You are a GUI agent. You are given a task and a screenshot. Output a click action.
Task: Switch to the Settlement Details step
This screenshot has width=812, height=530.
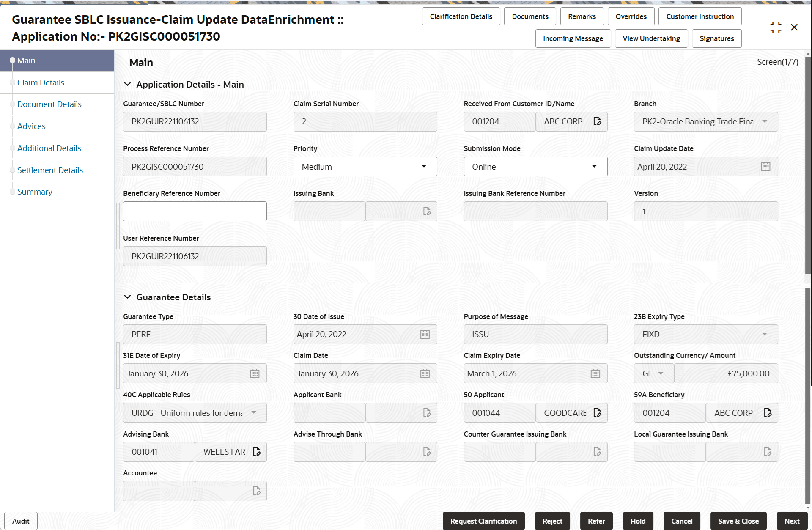pyautogui.click(x=50, y=170)
